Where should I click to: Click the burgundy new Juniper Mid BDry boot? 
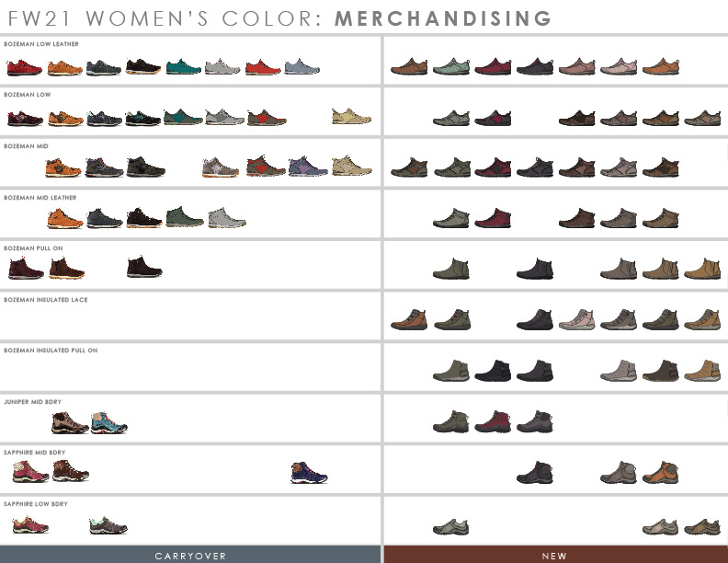click(493, 421)
